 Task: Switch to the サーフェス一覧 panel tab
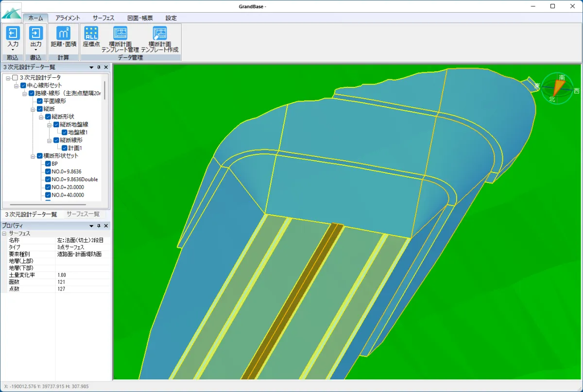[x=83, y=214]
